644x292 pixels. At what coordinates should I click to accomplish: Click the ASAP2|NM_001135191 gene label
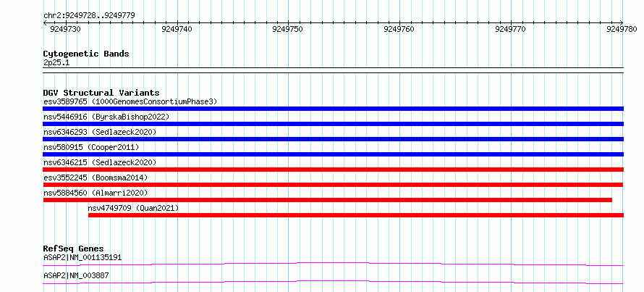[x=82, y=258]
